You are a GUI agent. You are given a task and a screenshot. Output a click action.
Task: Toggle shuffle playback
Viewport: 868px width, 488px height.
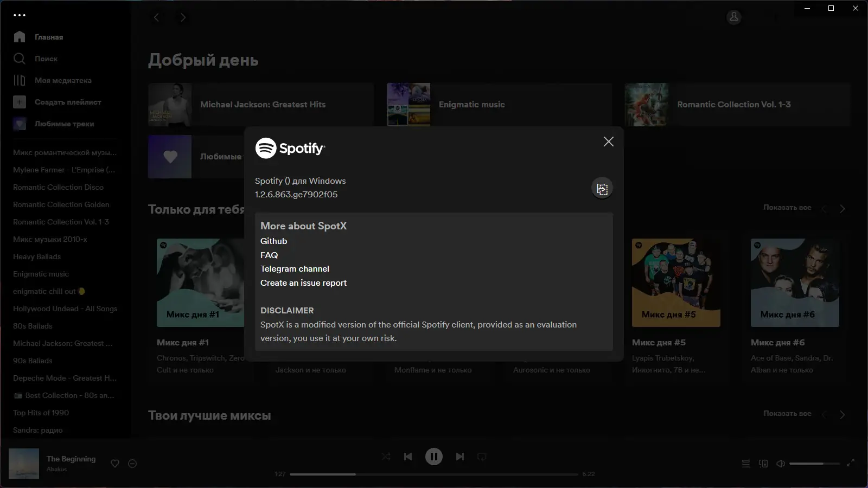click(386, 457)
